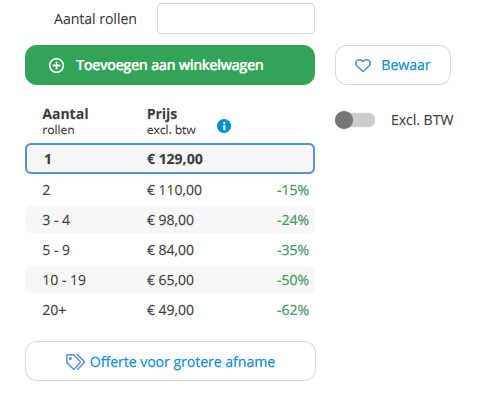
Task: Click the Excl. BTW label
Action: [x=422, y=120]
